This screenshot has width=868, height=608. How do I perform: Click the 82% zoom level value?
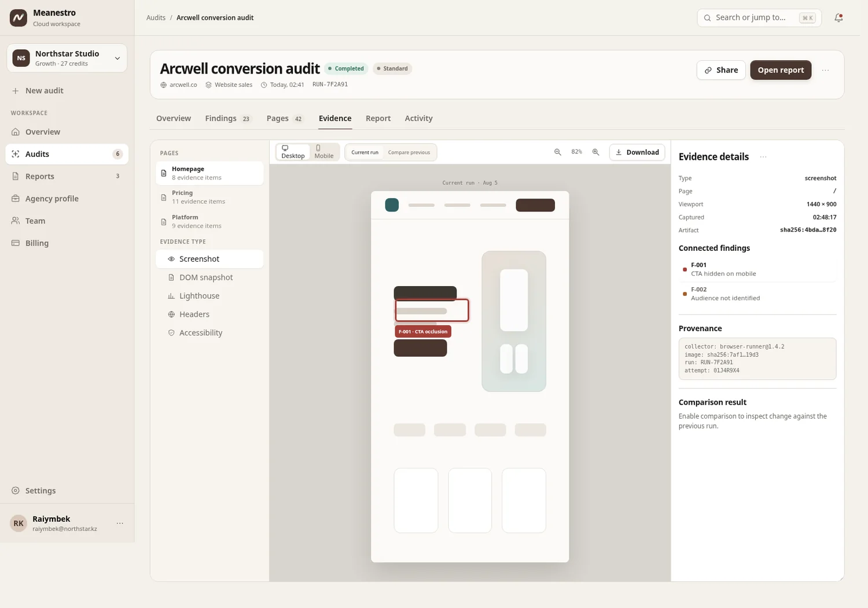[x=576, y=152]
